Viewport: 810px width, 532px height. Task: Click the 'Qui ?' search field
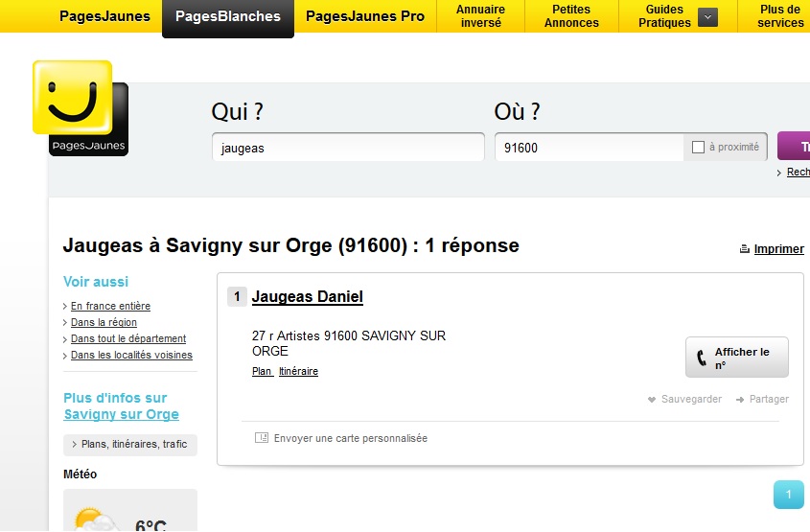347,148
